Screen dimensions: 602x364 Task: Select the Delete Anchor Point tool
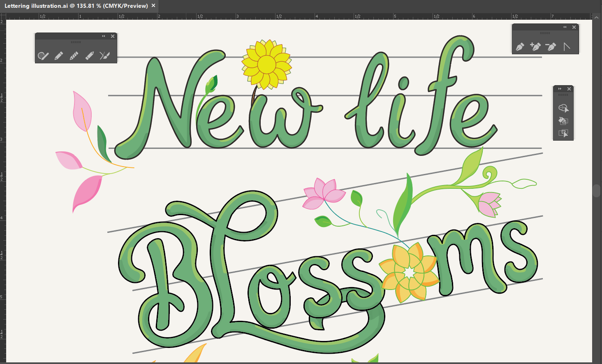point(551,46)
